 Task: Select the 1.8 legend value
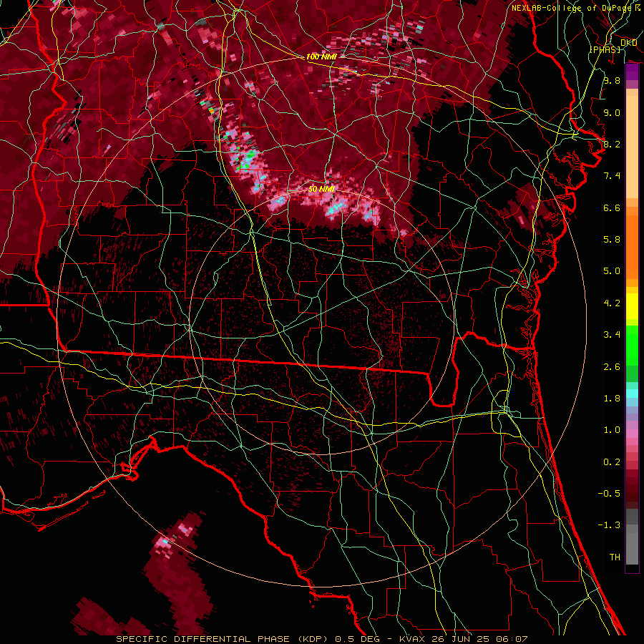(612, 399)
